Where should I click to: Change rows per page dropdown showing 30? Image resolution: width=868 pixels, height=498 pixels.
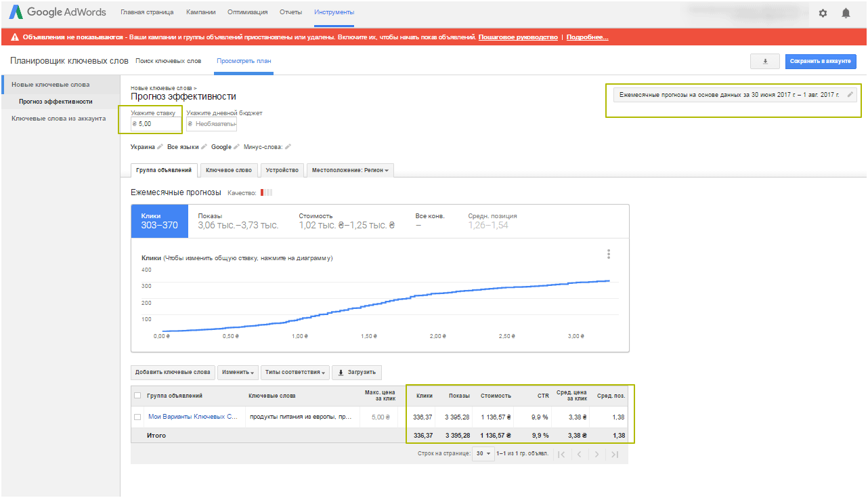tap(484, 454)
